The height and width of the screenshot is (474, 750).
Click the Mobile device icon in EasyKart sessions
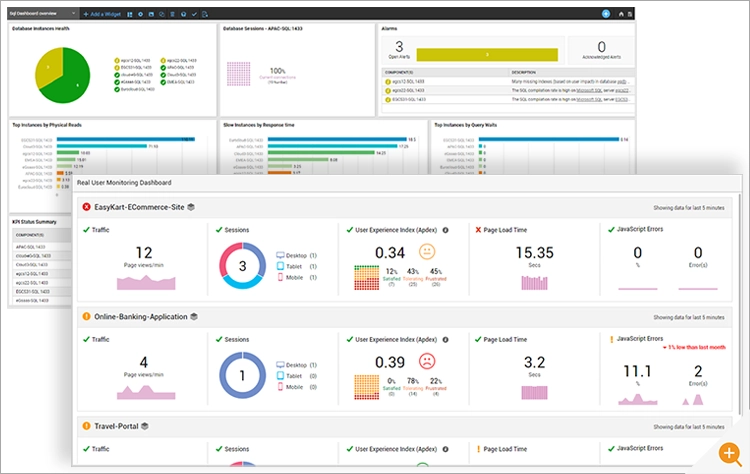tap(280, 277)
